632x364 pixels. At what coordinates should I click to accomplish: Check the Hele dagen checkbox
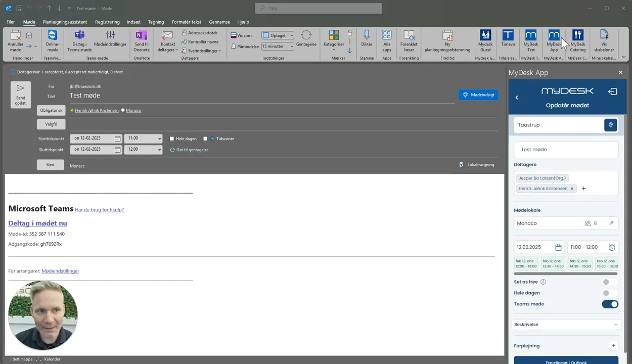[x=172, y=139]
